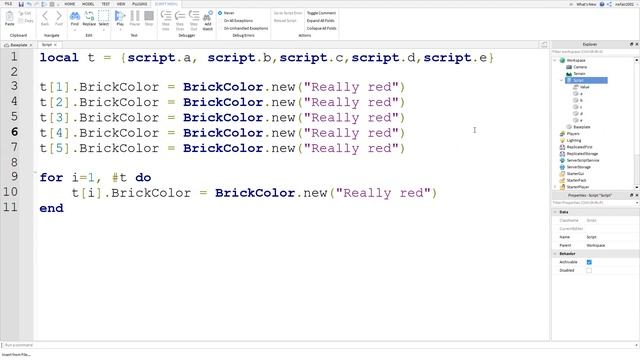This screenshot has height=360, width=640.
Task: Click the Undo icon in quick access bar
Action: pyautogui.click(x=29, y=4)
